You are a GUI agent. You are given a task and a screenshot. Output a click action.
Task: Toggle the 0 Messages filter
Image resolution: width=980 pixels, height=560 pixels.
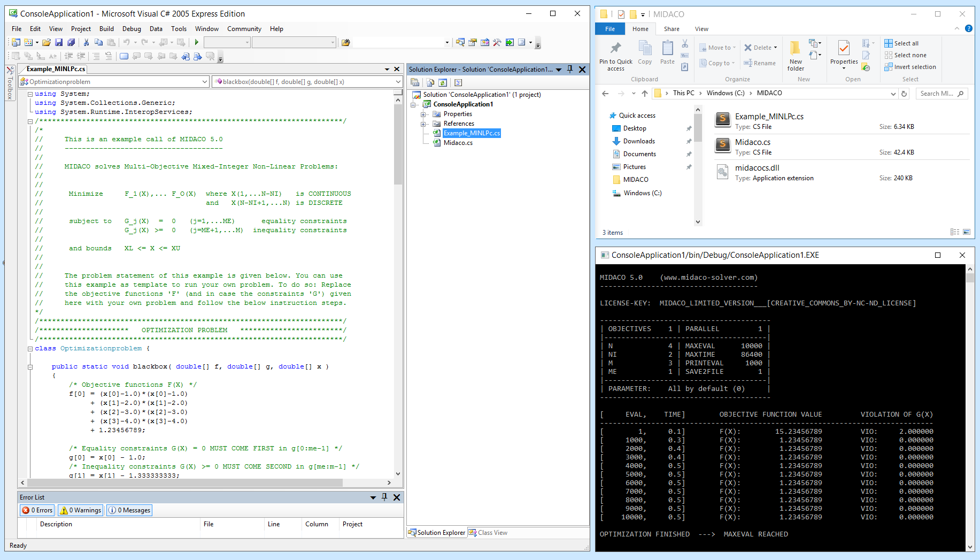click(x=129, y=510)
